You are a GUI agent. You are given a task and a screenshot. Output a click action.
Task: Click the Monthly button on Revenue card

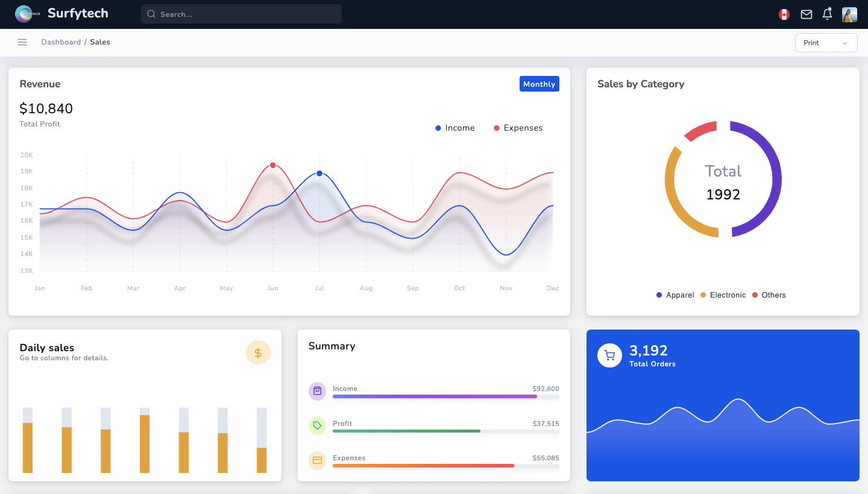pos(539,84)
